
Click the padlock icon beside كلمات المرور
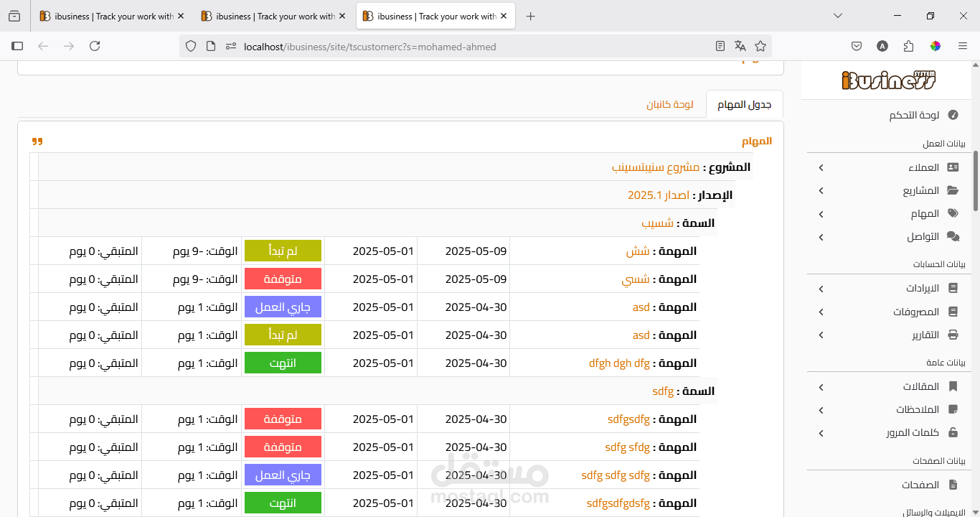953,432
